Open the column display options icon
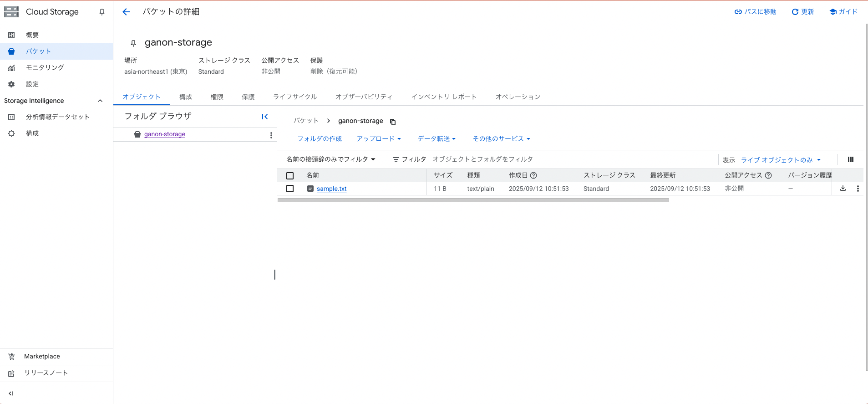Image resolution: width=868 pixels, height=404 pixels. (x=850, y=159)
